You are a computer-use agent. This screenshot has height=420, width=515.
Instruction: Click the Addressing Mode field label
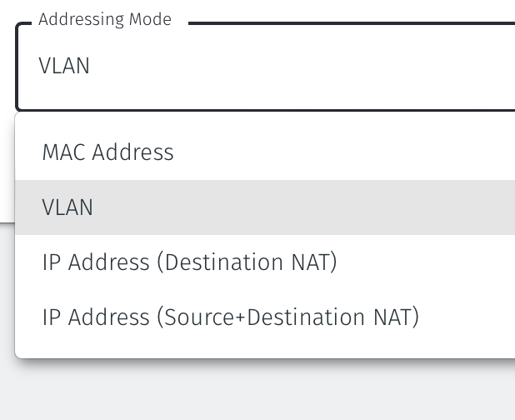coord(105,20)
